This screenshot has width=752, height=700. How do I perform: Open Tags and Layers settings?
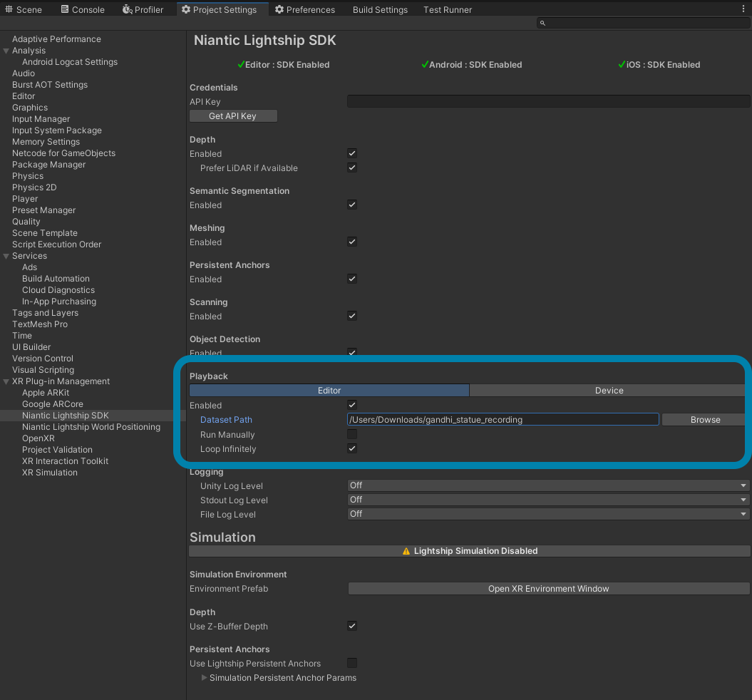(x=45, y=313)
